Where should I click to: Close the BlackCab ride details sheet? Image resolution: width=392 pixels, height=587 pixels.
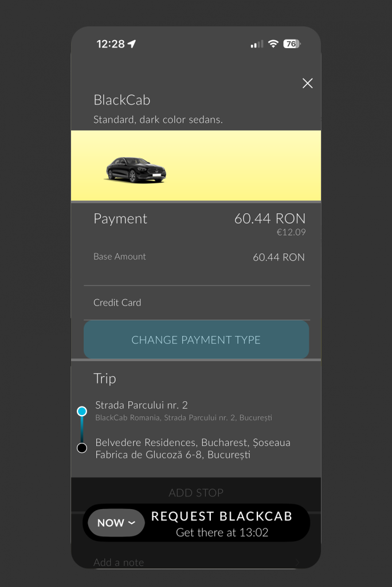(308, 84)
